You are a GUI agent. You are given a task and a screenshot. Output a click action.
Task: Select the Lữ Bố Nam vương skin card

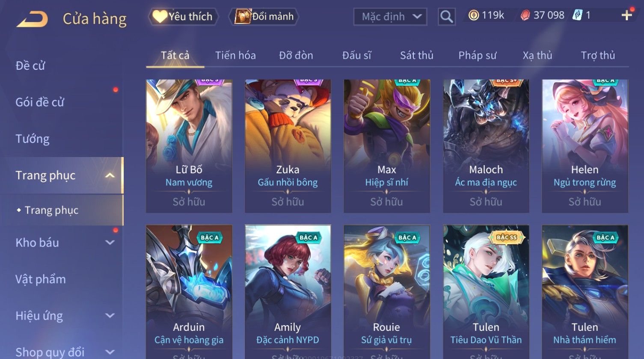(x=189, y=146)
